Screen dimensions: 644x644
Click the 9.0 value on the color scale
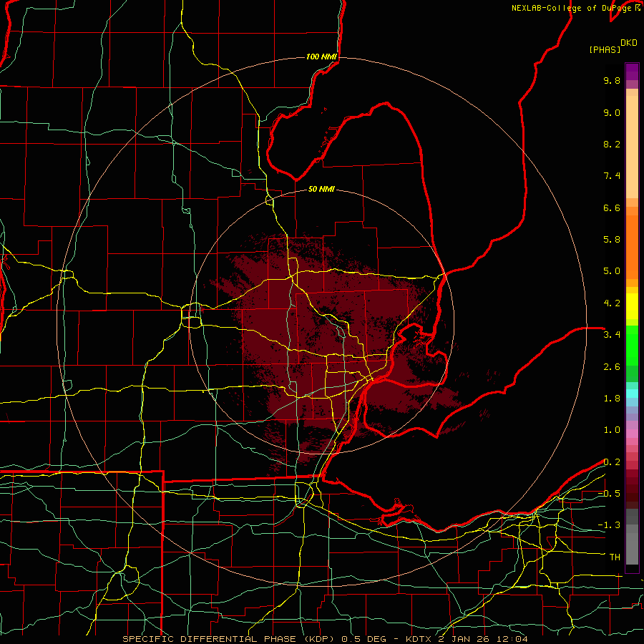tap(612, 112)
